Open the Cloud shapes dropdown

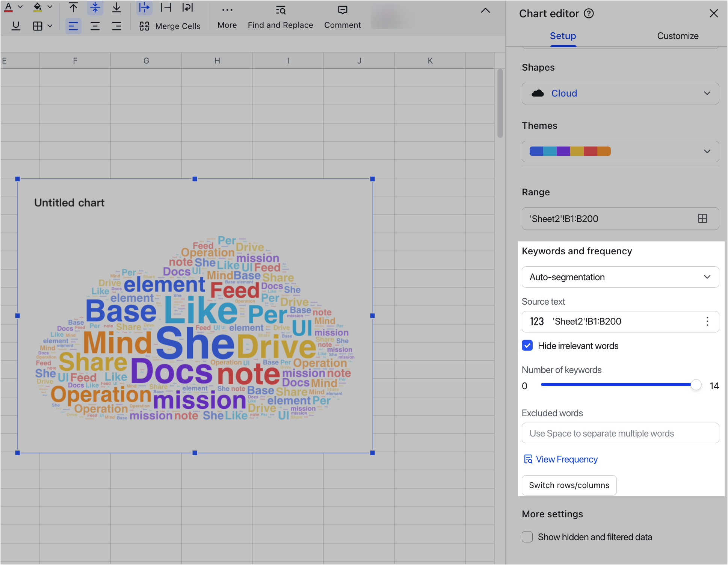pos(620,93)
